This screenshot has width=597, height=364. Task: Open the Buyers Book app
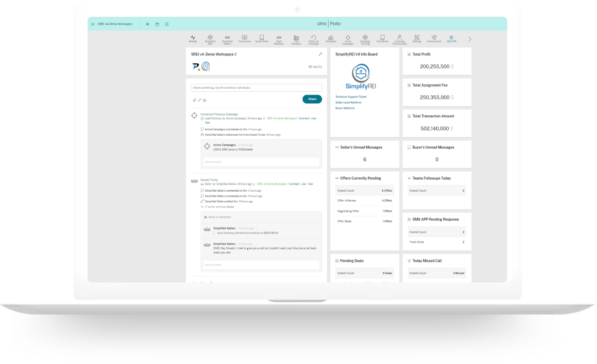(x=262, y=39)
